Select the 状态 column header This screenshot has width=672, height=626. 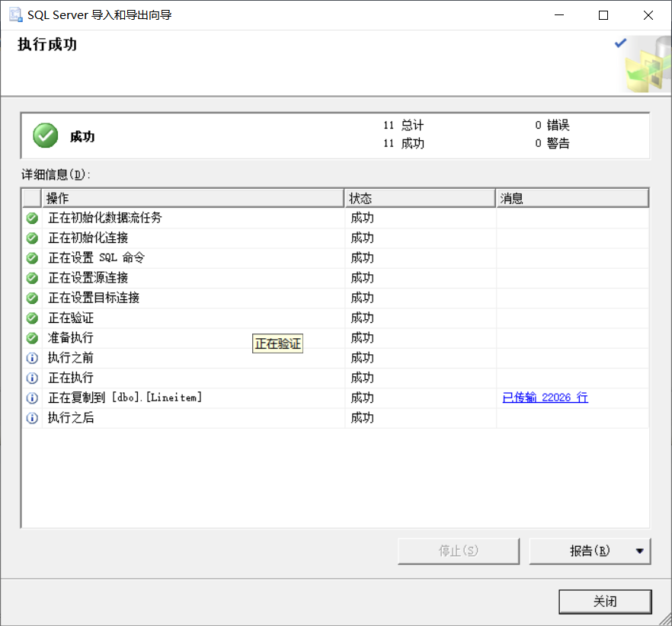tap(419, 198)
